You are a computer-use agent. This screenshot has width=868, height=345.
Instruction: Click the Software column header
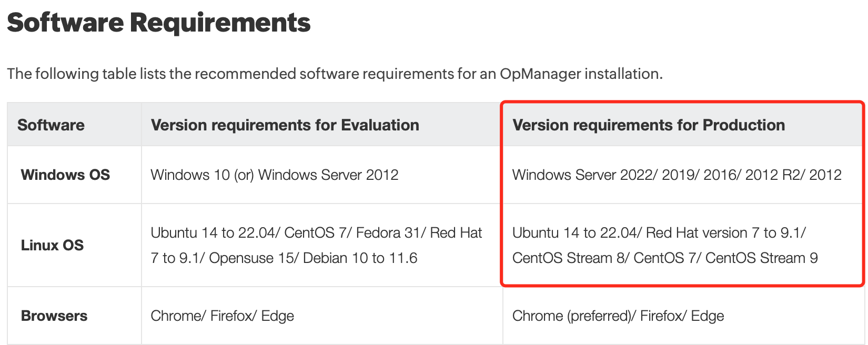click(x=51, y=125)
